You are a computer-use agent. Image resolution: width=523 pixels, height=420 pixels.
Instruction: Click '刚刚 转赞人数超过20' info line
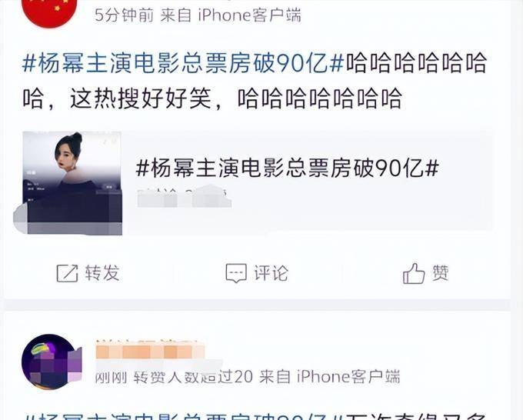click(174, 377)
